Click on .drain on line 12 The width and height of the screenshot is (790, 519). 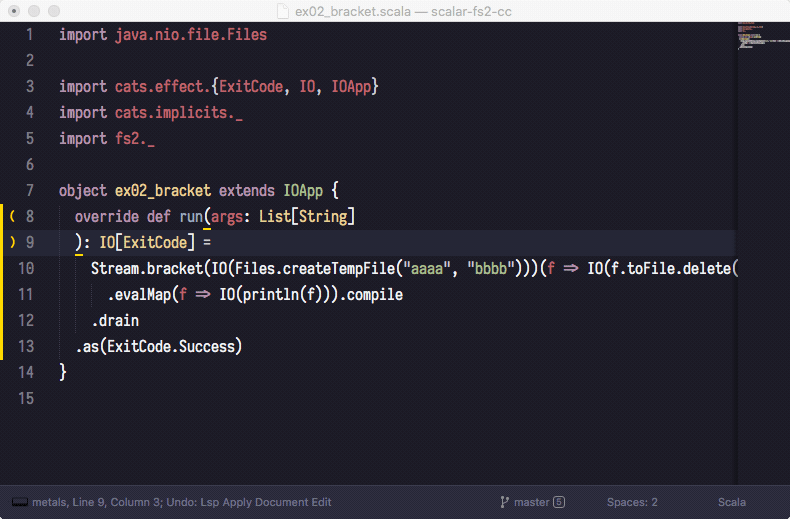pyautogui.click(x=115, y=320)
